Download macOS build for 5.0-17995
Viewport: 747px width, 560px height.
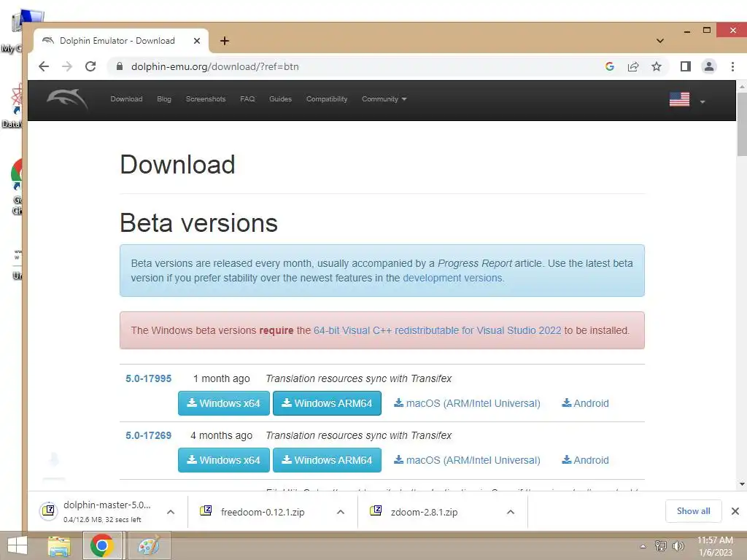(467, 403)
